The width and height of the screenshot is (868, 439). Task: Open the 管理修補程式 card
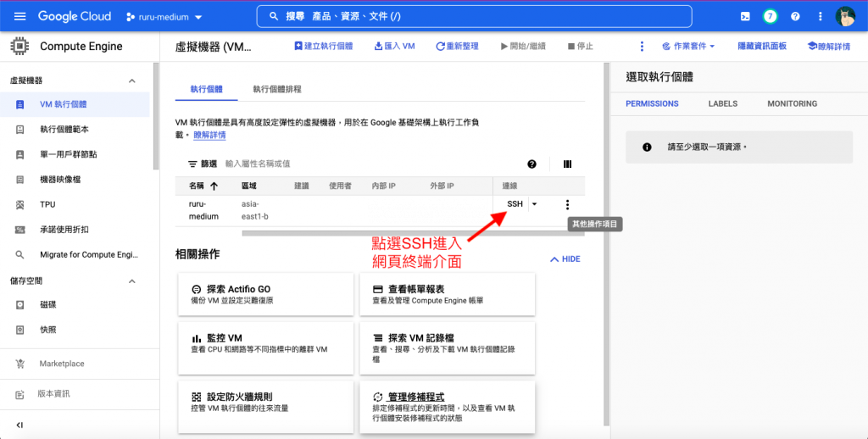[448, 407]
